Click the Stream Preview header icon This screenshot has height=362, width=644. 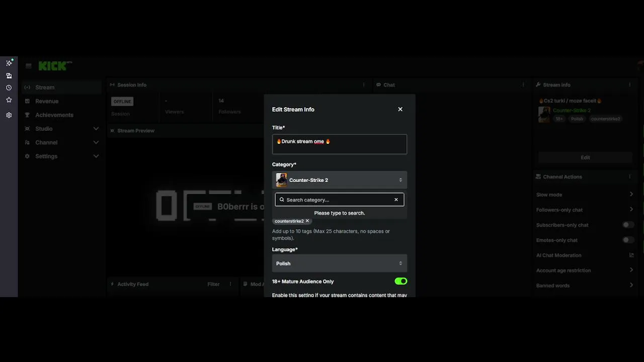[x=112, y=131]
